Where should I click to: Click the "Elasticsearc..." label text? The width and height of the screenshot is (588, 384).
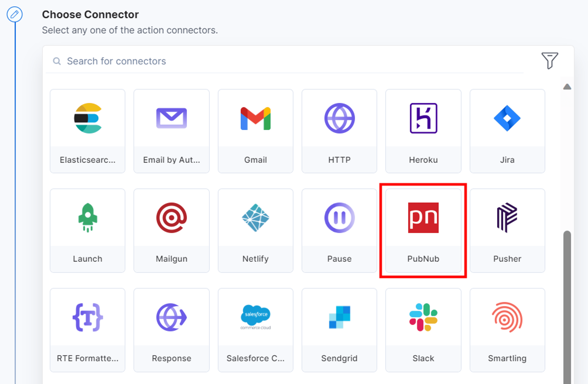[88, 160]
